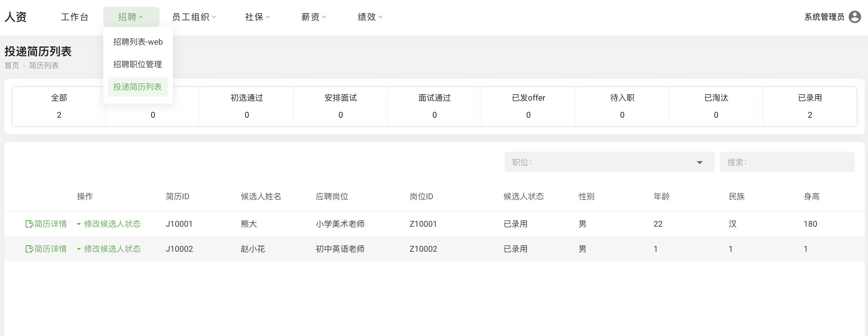Focus the 搜索 input field
868x336 pixels.
(787, 162)
